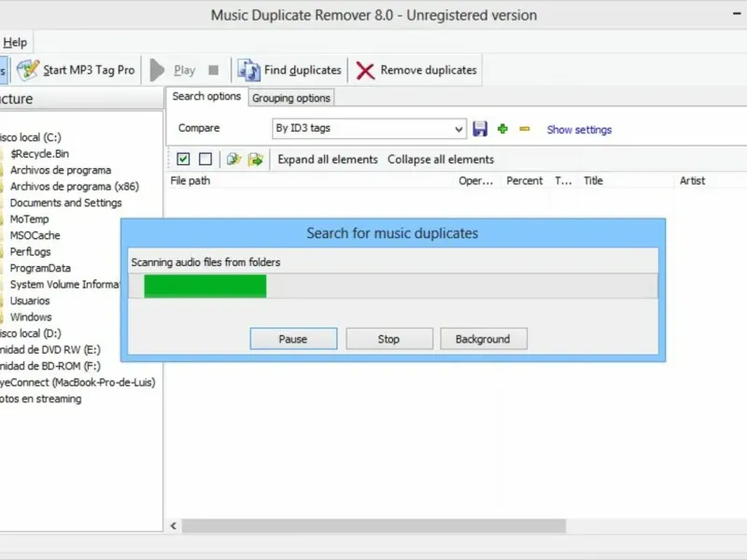This screenshot has width=747, height=560.
Task: Switch to the Search options tab
Action: click(206, 96)
